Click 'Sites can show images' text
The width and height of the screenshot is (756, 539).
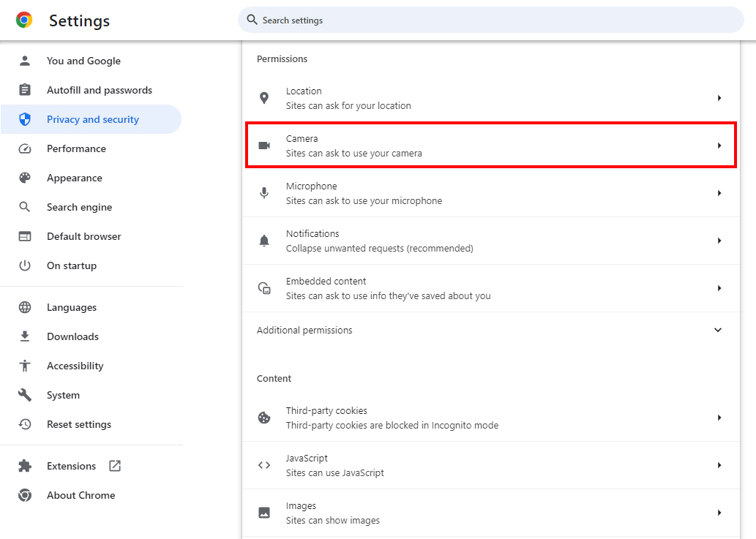(333, 521)
